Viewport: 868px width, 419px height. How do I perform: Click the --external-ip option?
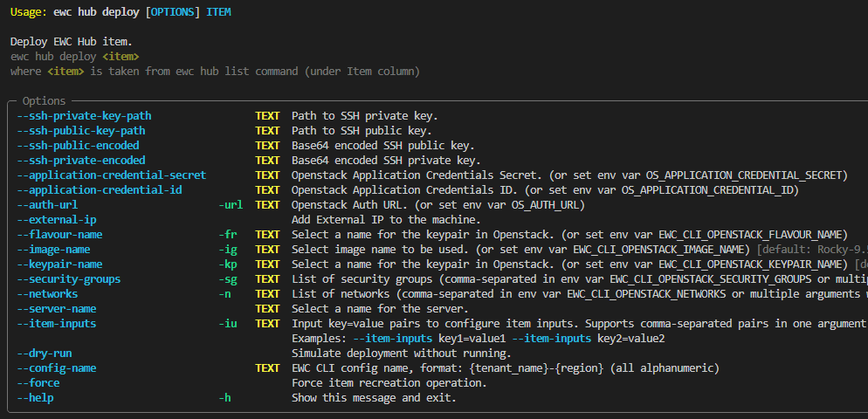click(57, 220)
